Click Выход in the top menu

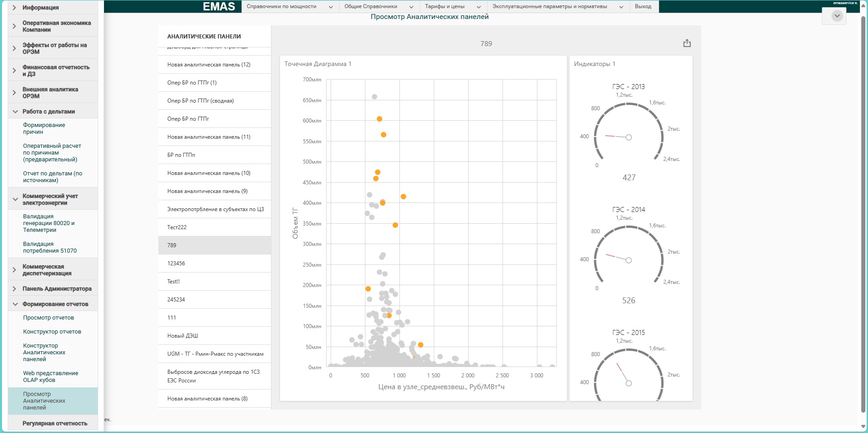coord(643,6)
